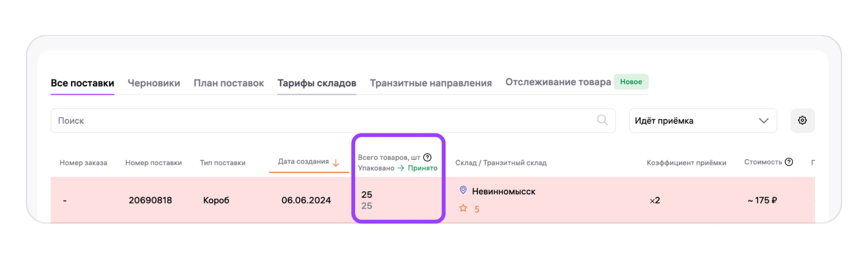Open the Черновики tab
Viewport: 868px width, 259px height.
click(154, 83)
